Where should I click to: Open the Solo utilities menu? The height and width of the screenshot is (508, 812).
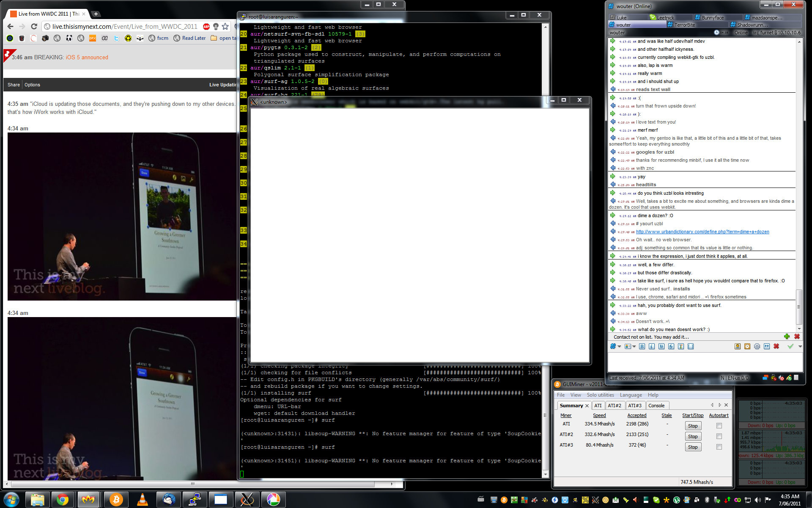(600, 395)
